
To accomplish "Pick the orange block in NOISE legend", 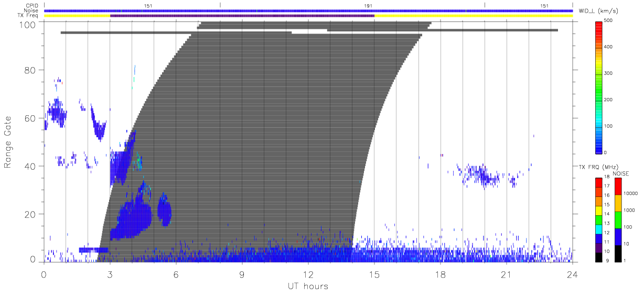I will [x=618, y=203].
